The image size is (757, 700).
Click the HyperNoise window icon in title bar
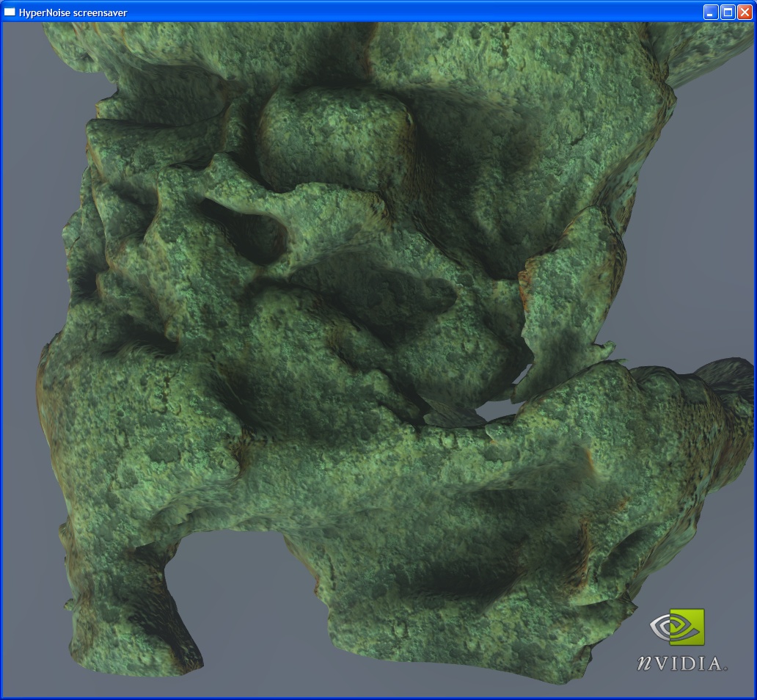10,12
